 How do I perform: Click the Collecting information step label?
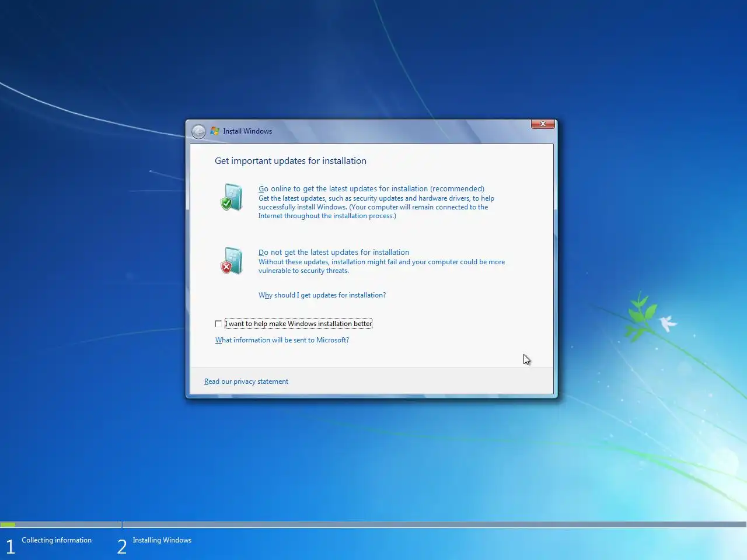[57, 540]
